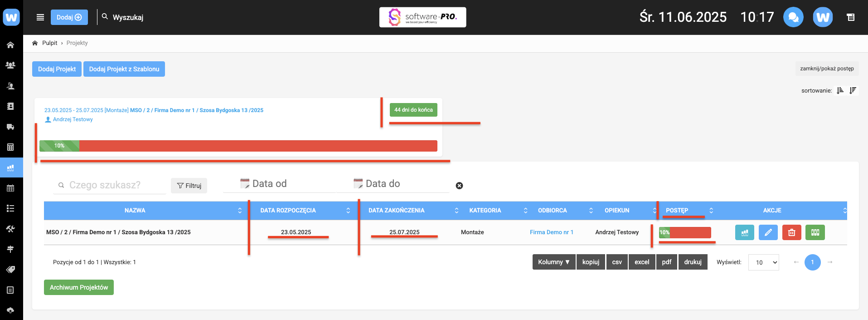Viewport: 868px width, 320px height.
Task: Expand the Wyświetl rows-per-page selector
Action: point(763,262)
